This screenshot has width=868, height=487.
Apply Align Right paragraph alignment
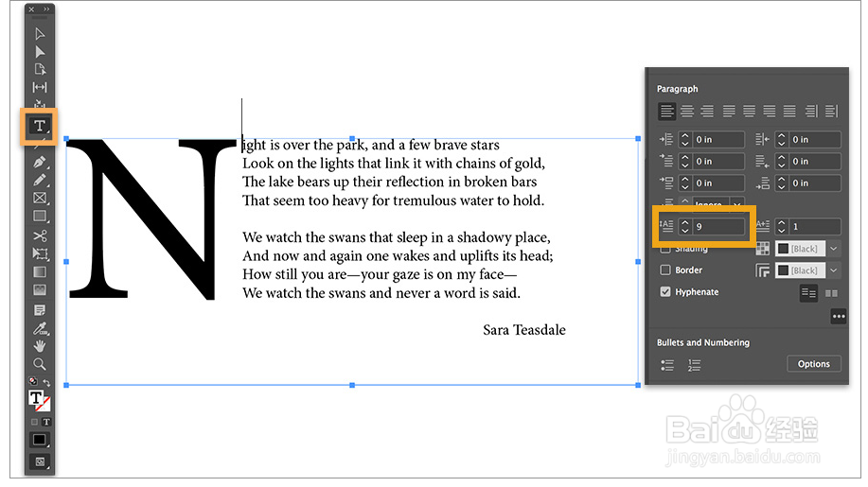pos(707,111)
